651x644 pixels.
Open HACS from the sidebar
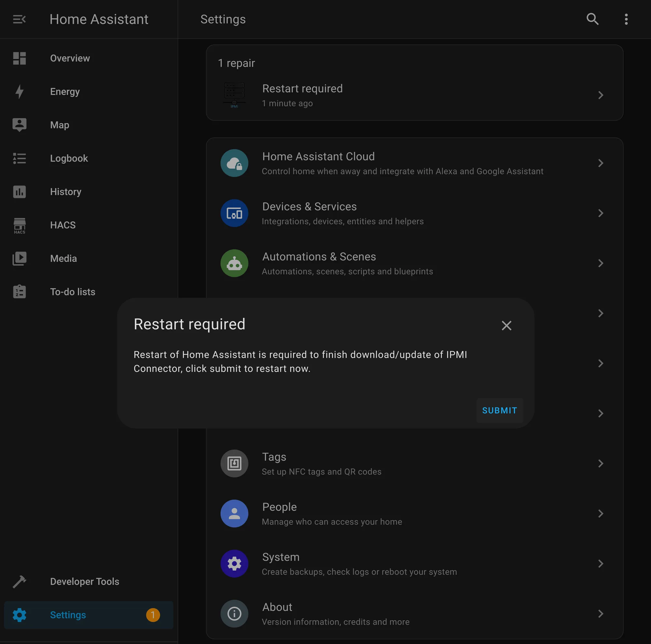(89, 225)
